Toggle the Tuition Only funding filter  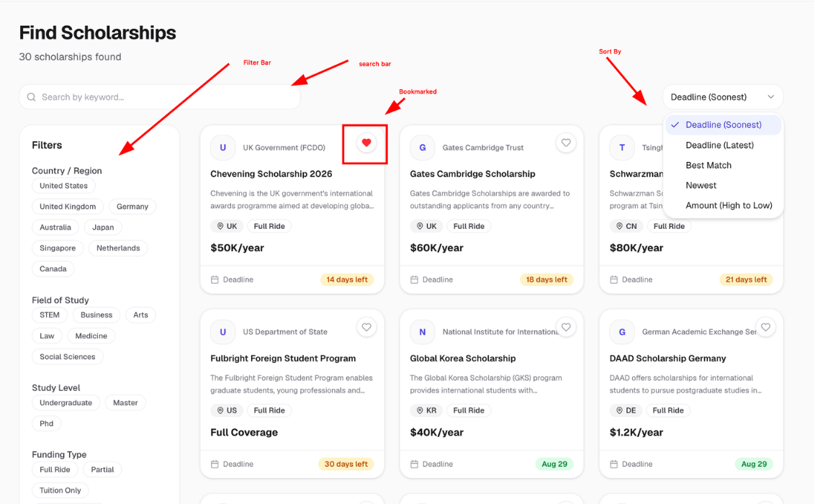pyautogui.click(x=60, y=490)
